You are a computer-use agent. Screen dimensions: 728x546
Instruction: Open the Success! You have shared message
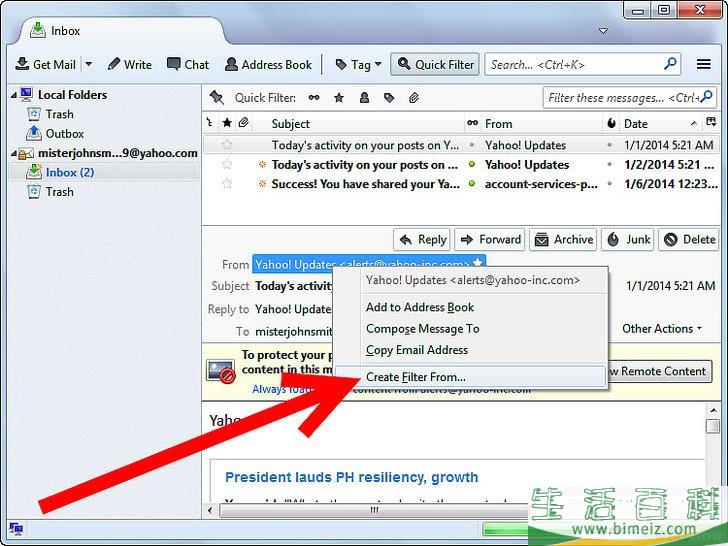coord(365,184)
